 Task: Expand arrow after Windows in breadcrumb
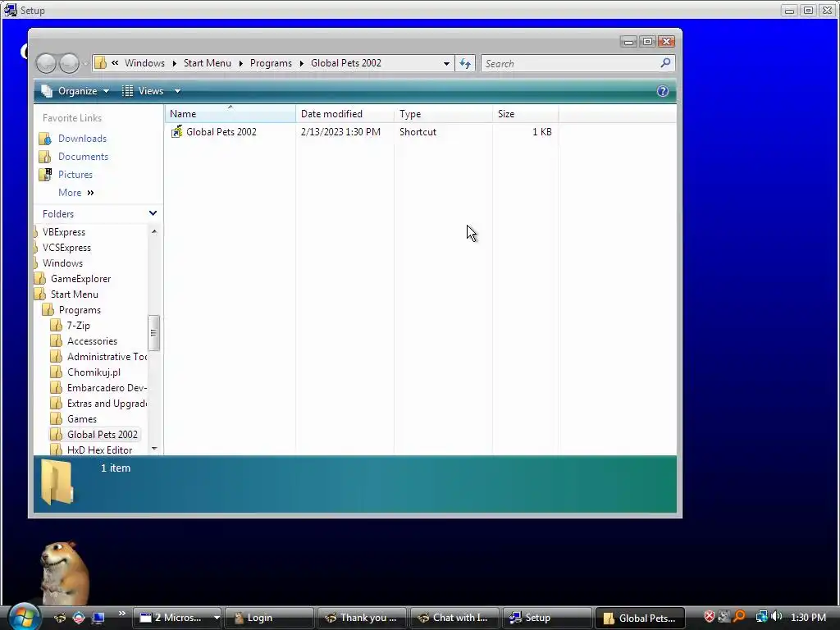(x=174, y=63)
